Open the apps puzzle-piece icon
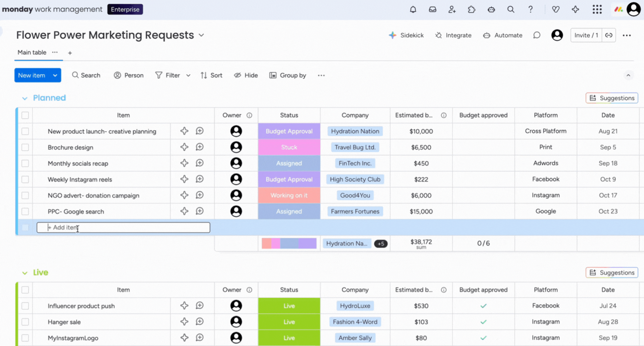Image resolution: width=644 pixels, height=346 pixels. [x=471, y=10]
